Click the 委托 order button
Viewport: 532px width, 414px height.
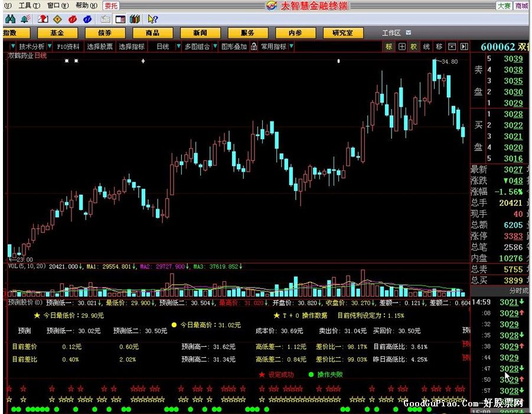coord(111,6)
